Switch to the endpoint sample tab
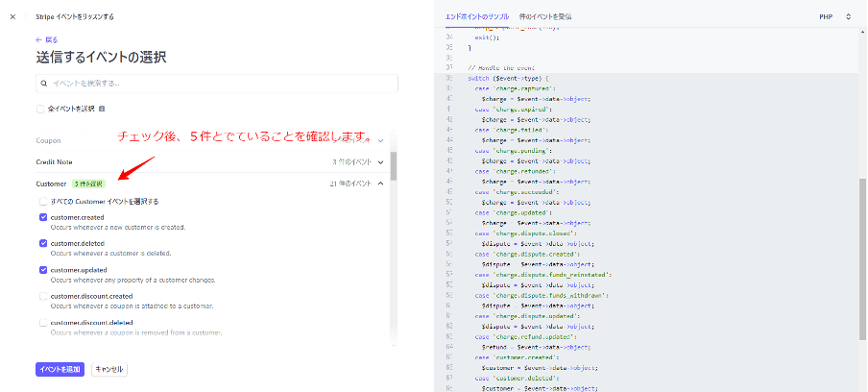This screenshot has height=392, width=868. [x=476, y=17]
